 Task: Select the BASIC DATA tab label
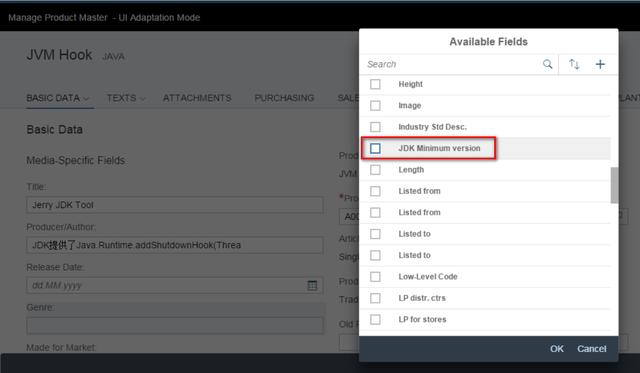pos(53,98)
